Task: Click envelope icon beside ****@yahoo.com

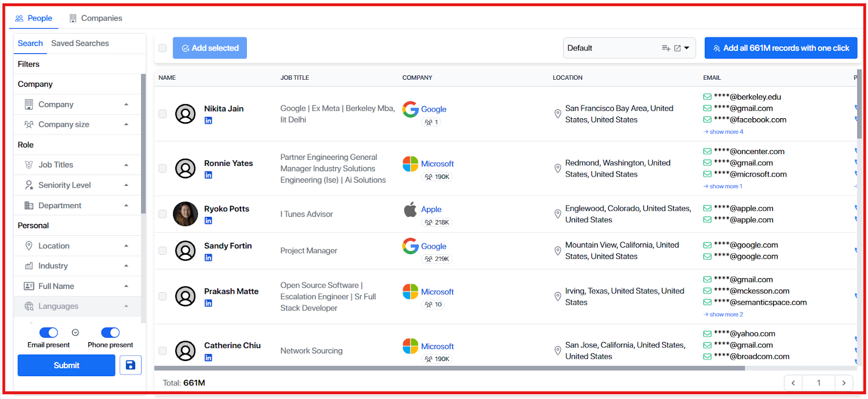Action: [x=707, y=334]
